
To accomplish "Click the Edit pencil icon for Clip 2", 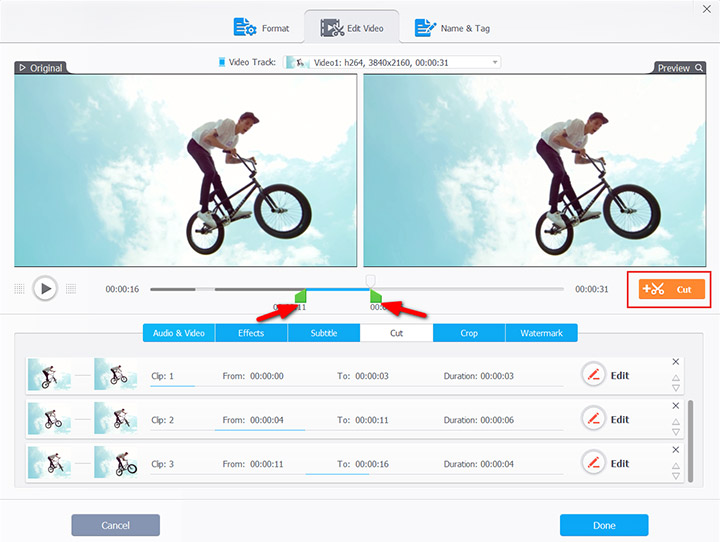I will [593, 419].
